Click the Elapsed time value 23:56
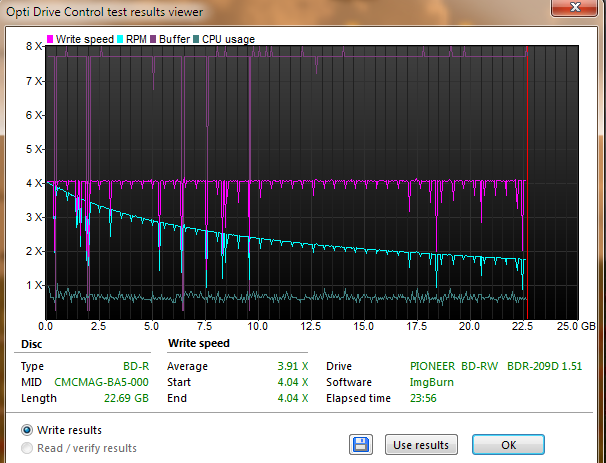The width and height of the screenshot is (606, 463). point(423,398)
